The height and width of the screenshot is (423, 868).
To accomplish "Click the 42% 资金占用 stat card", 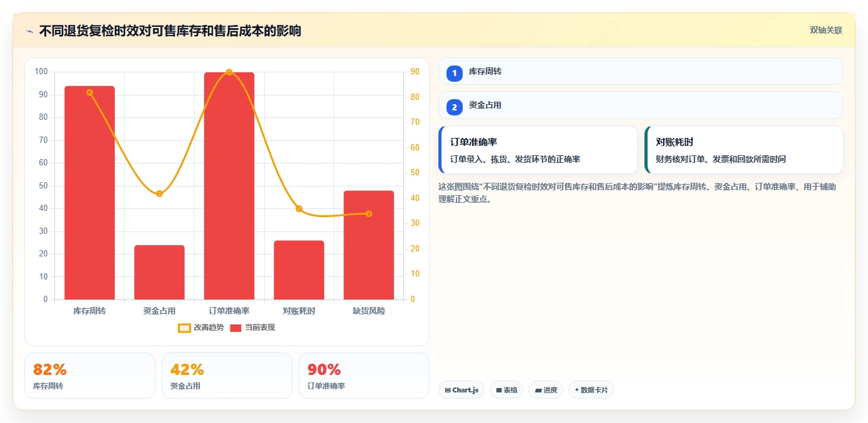I will click(x=227, y=376).
